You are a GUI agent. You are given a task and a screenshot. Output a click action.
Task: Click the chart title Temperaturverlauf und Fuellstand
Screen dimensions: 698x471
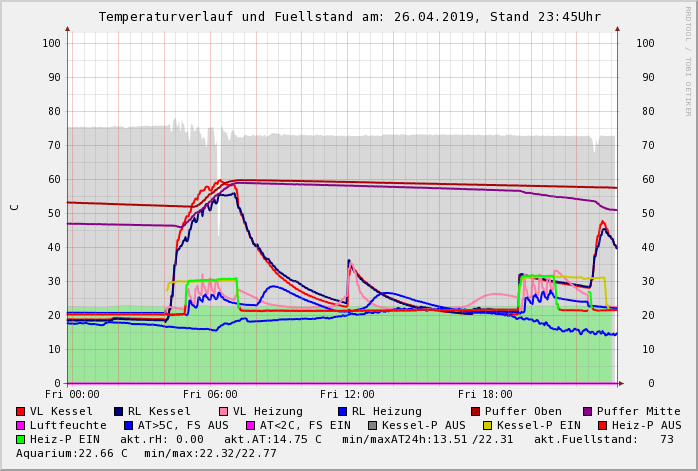coord(349,17)
